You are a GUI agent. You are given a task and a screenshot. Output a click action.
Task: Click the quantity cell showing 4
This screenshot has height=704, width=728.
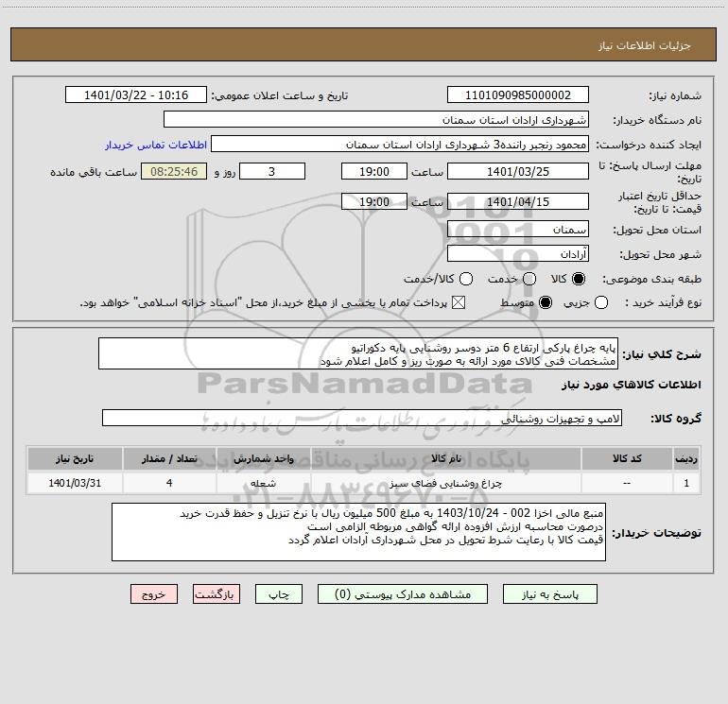point(169,483)
